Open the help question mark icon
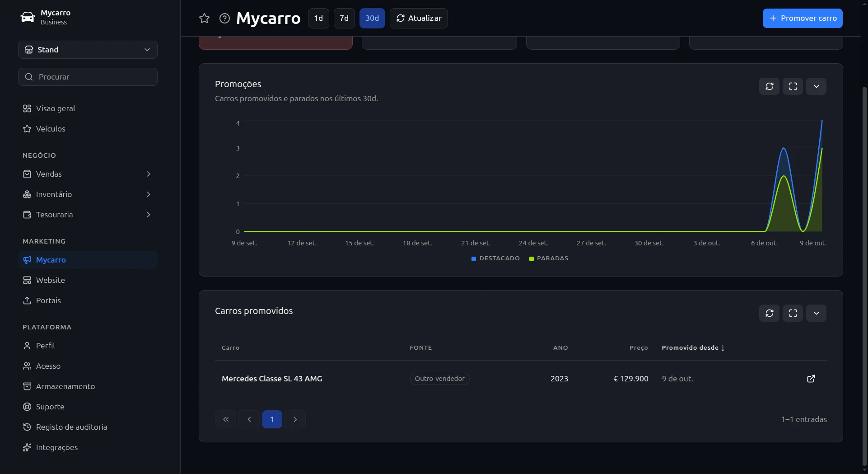The image size is (868, 474). click(x=224, y=18)
